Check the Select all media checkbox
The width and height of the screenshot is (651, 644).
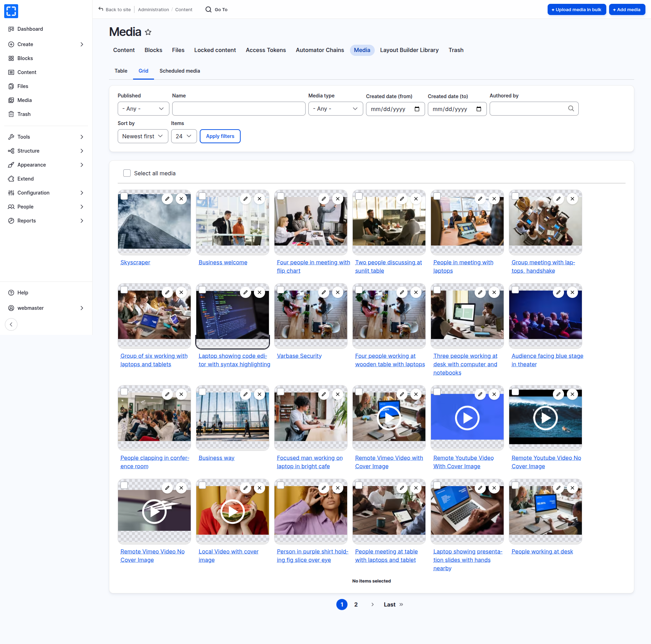coord(127,173)
